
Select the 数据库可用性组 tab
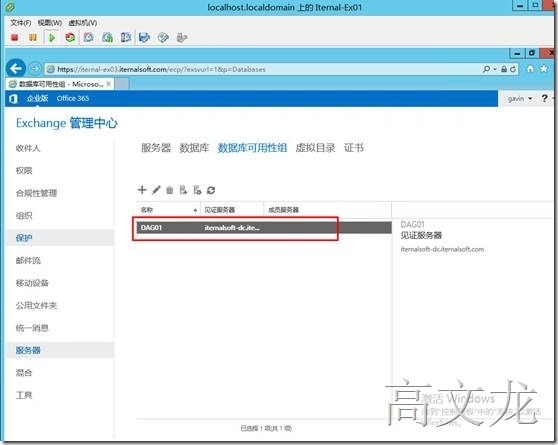point(252,147)
